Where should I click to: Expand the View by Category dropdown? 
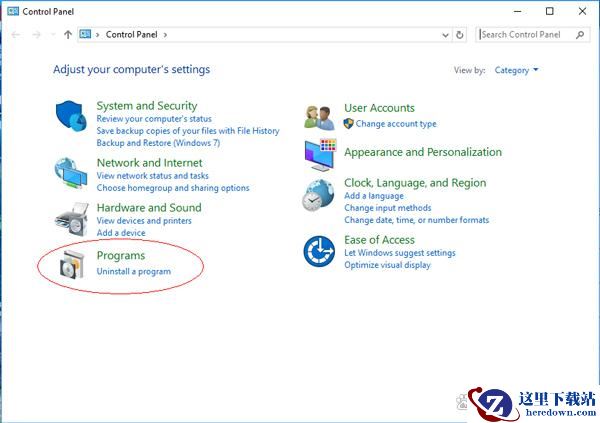[516, 70]
